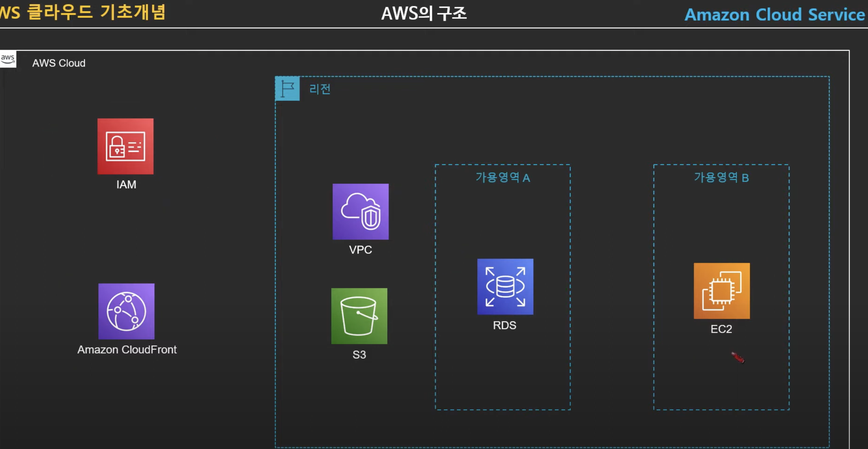Click the Amazon Cloud Service heading
This screenshot has width=868, height=449.
(775, 15)
